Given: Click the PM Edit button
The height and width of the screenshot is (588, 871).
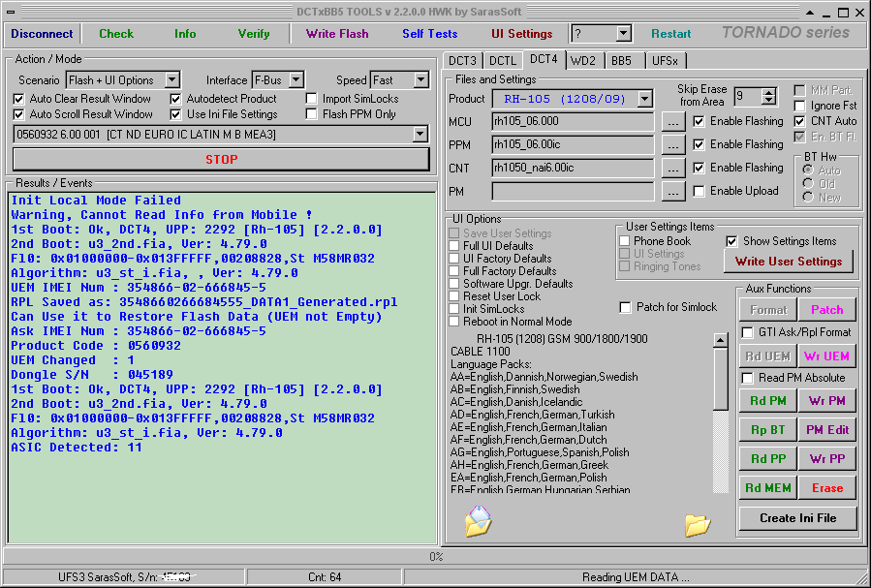Looking at the screenshot, I should [x=826, y=430].
